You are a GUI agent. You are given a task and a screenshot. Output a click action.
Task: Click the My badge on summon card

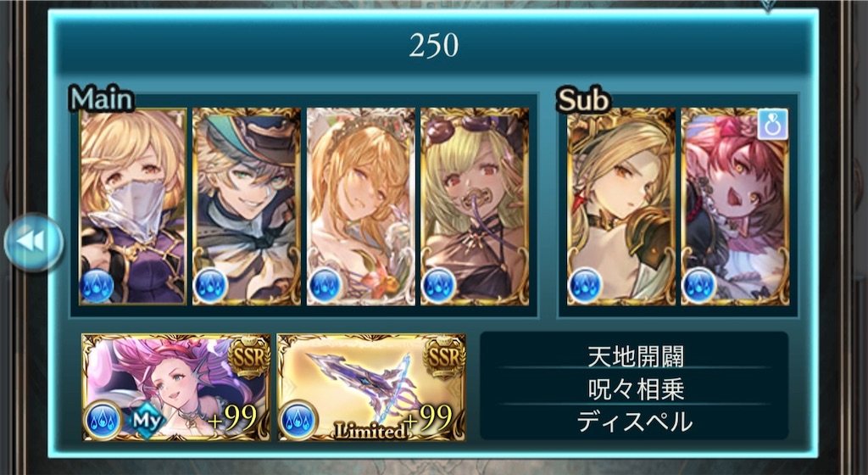[146, 421]
